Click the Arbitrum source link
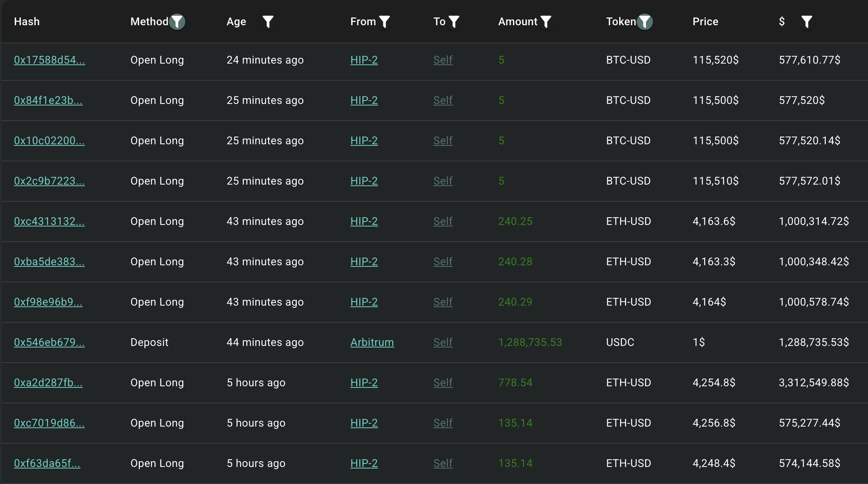Screen dimensions: 868x484 click(x=372, y=342)
